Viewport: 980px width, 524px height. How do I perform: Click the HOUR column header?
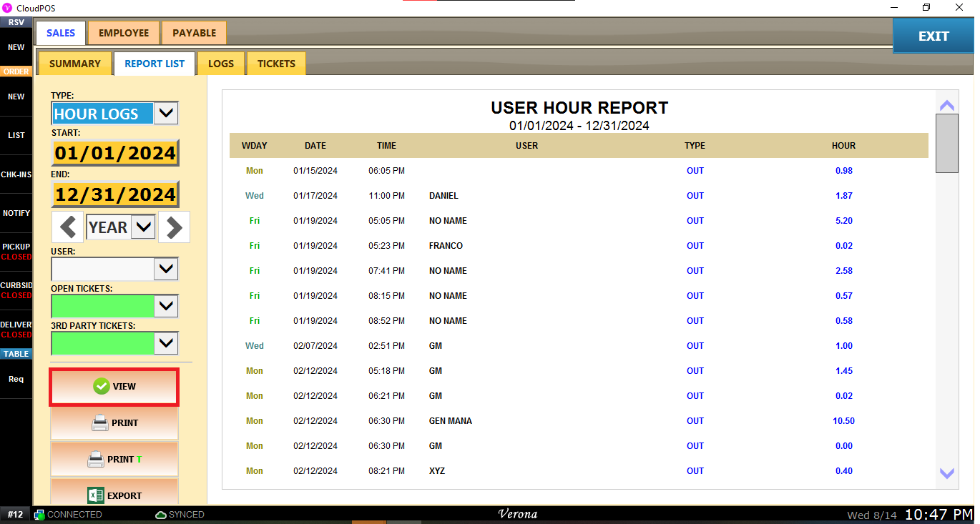point(844,146)
